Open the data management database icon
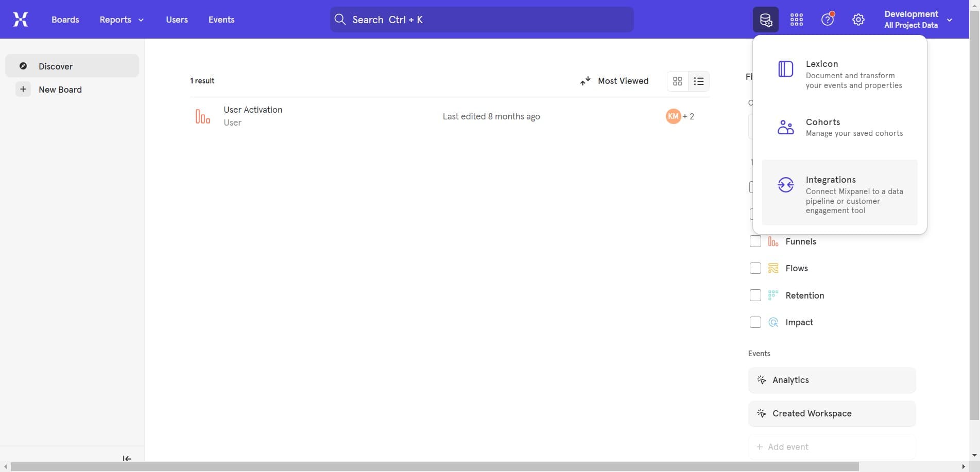The height and width of the screenshot is (472, 980). [x=765, y=19]
